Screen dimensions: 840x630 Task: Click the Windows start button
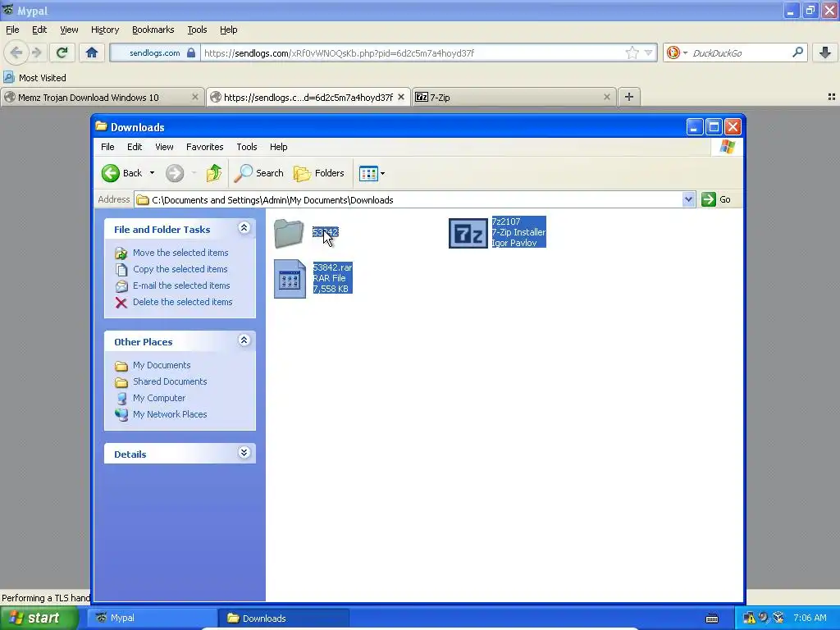(x=39, y=619)
